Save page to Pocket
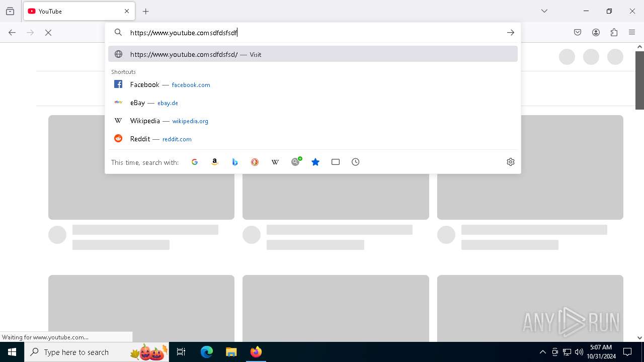The height and width of the screenshot is (362, 644). (578, 32)
